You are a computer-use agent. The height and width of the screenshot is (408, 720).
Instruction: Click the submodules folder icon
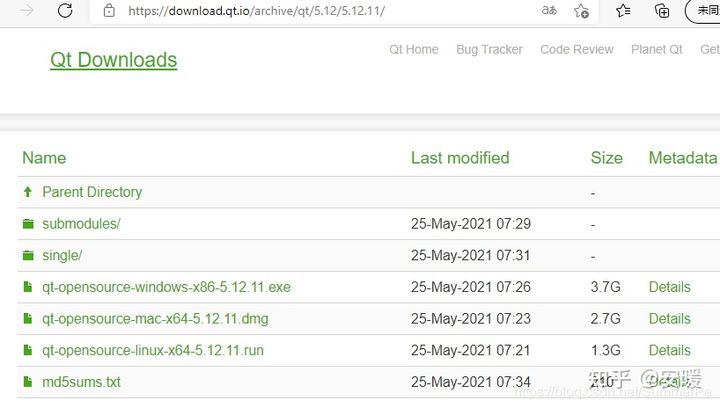pyautogui.click(x=28, y=224)
